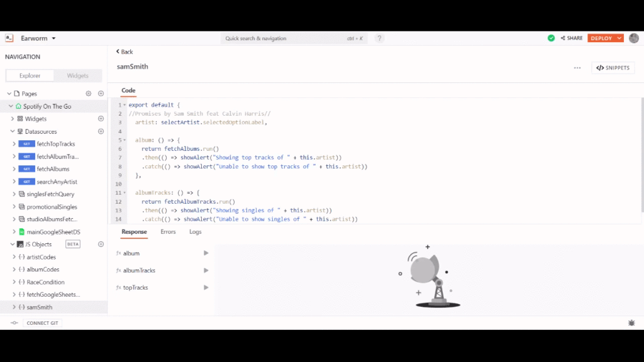Open Pages settings gear icon

(88, 94)
